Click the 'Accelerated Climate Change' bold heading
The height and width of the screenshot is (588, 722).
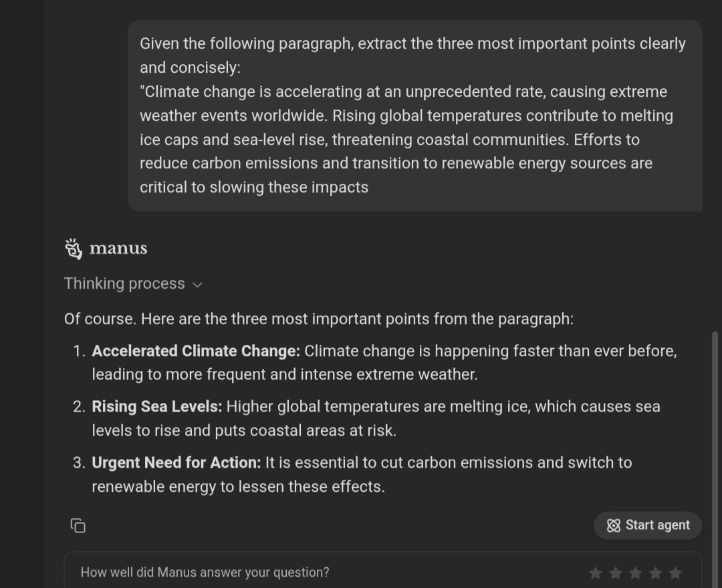[x=196, y=351]
